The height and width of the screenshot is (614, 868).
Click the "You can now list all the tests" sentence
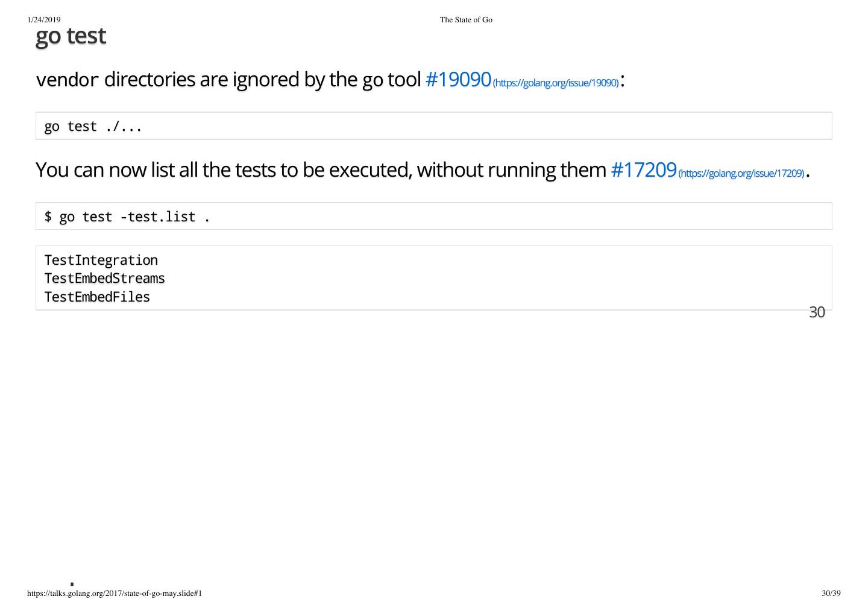click(181, 170)
